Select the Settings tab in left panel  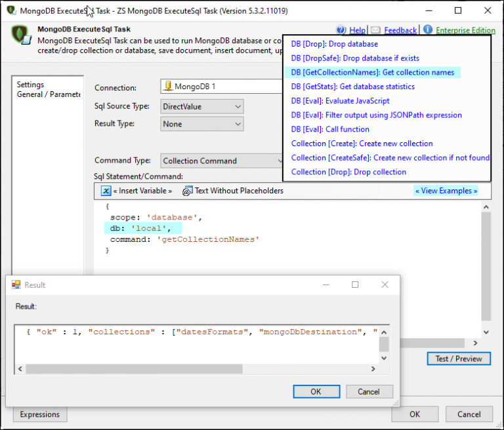tap(30, 85)
